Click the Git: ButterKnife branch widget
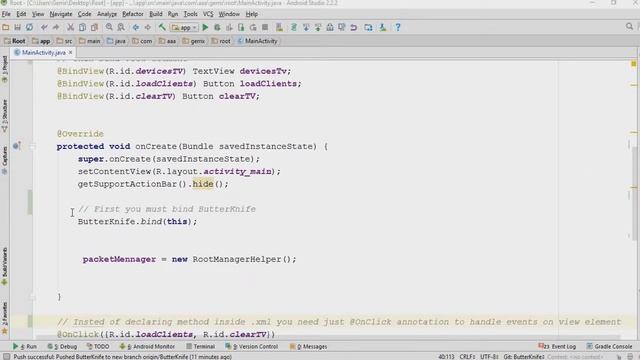Viewport: 640px width, 360px height. (524, 357)
